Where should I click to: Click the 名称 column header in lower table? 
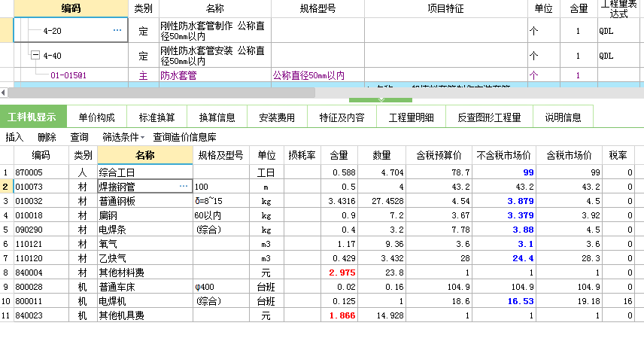(145, 155)
